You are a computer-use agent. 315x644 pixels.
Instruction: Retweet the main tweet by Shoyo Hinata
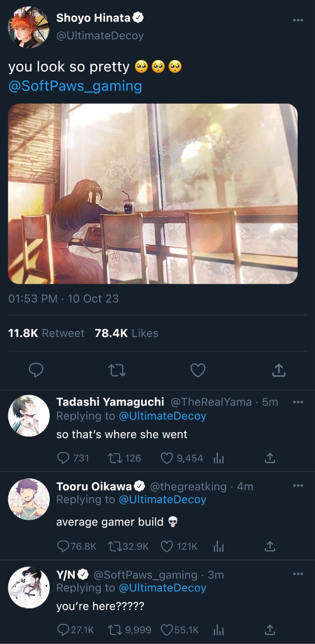pyautogui.click(x=117, y=370)
